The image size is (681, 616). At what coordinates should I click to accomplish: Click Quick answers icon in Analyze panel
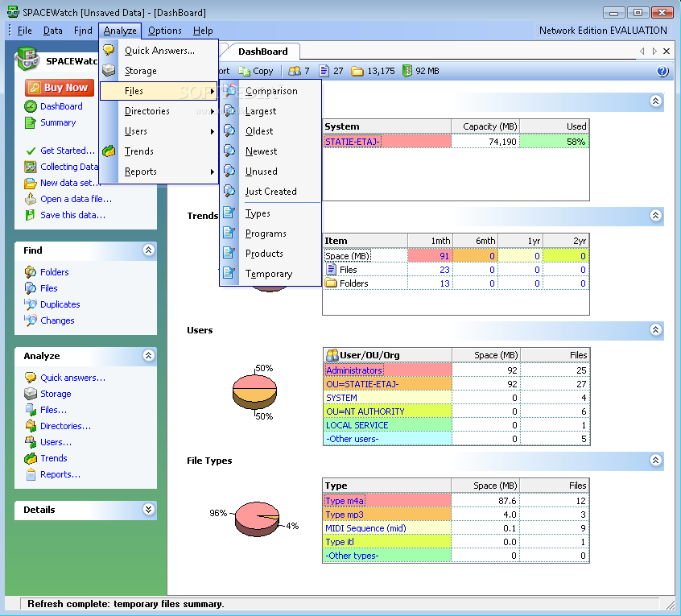click(x=31, y=378)
